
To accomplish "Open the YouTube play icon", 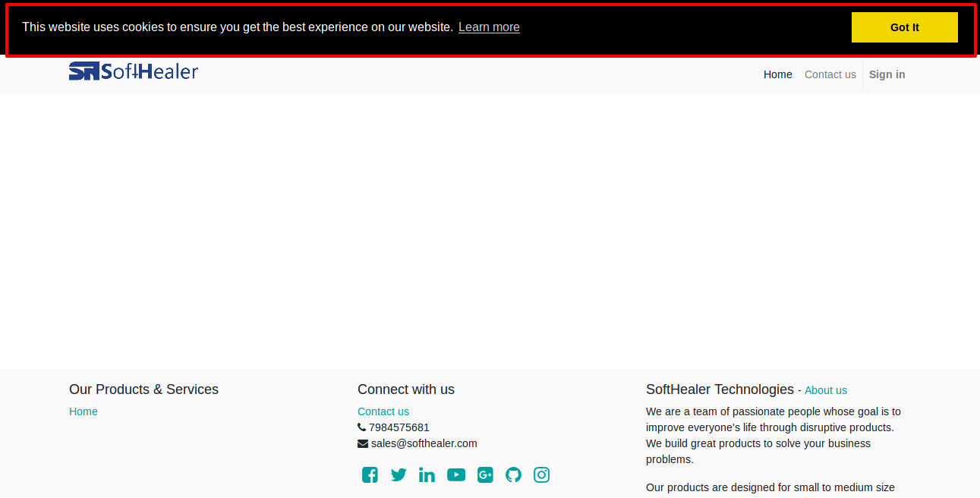I will click(456, 475).
